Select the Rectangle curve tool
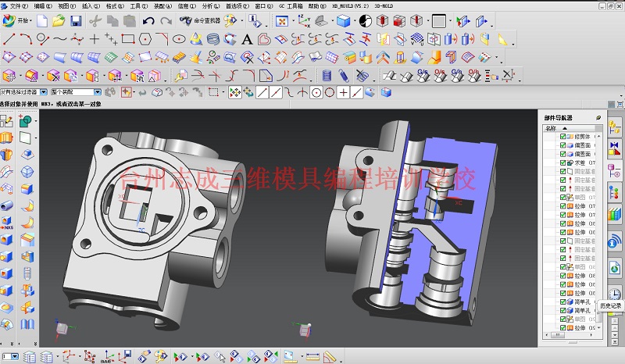 128,39
